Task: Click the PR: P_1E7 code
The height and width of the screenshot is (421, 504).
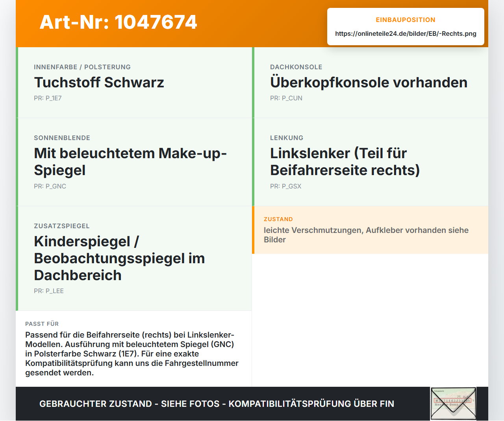Action: pyautogui.click(x=48, y=98)
